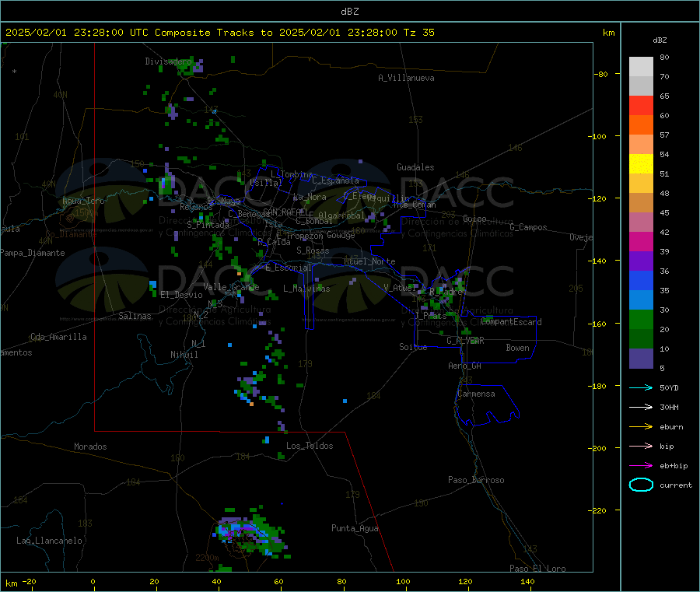Screen dimensions: 700x592
Task: Click the 'G_Campos' map label
Action: click(x=528, y=227)
